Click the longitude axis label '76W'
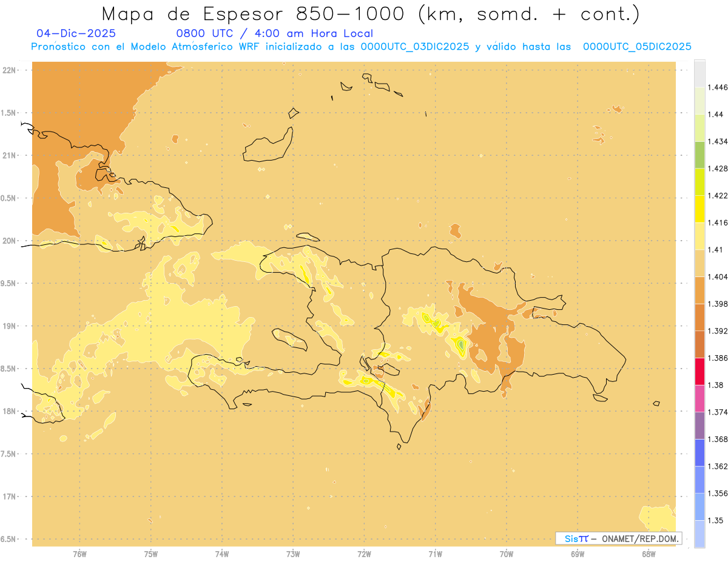Image resolution: width=728 pixels, height=562 pixels. click(79, 554)
